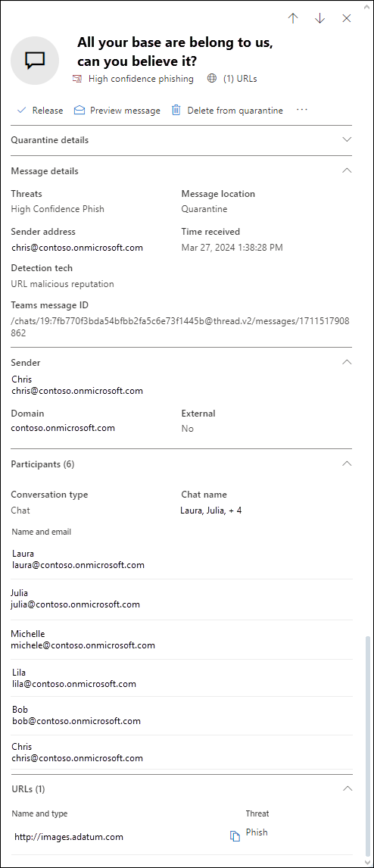Click the Preview message button label
This screenshot has width=374, height=868.
click(x=125, y=111)
